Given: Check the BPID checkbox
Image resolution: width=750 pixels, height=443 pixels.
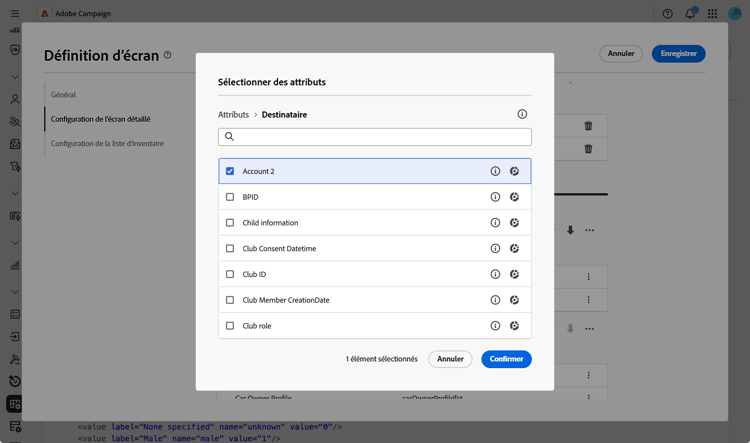Looking at the screenshot, I should tap(230, 197).
